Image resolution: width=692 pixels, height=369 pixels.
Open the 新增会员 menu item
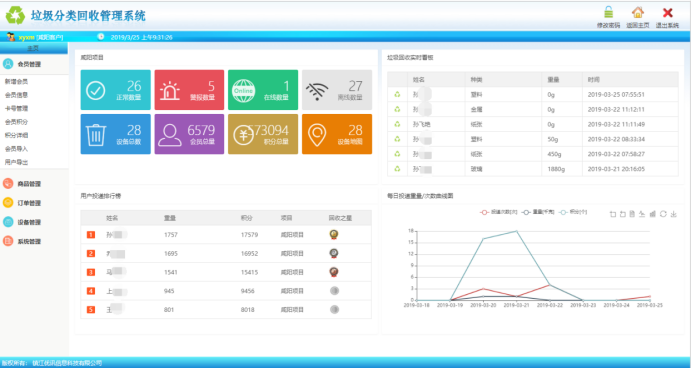click(16, 82)
